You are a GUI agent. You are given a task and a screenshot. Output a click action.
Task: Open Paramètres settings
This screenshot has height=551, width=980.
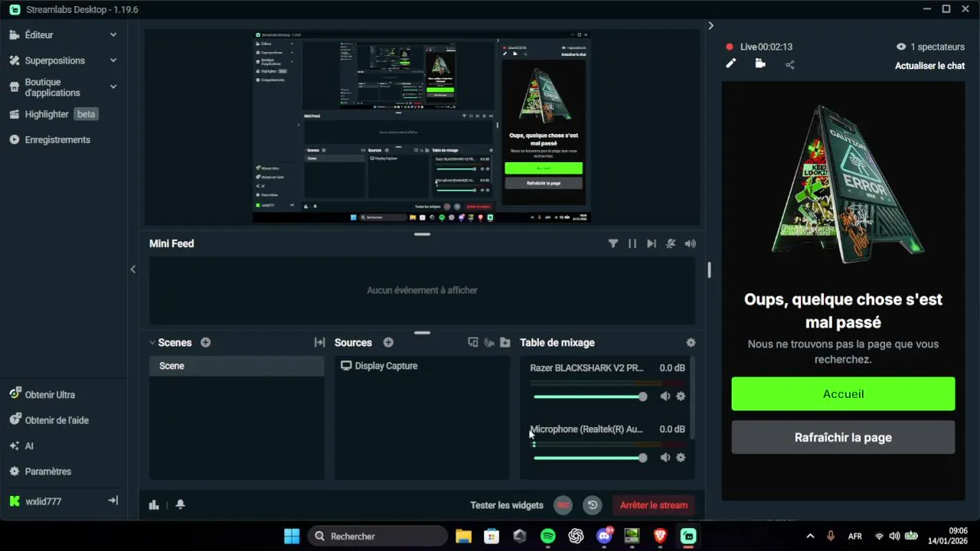tap(48, 471)
